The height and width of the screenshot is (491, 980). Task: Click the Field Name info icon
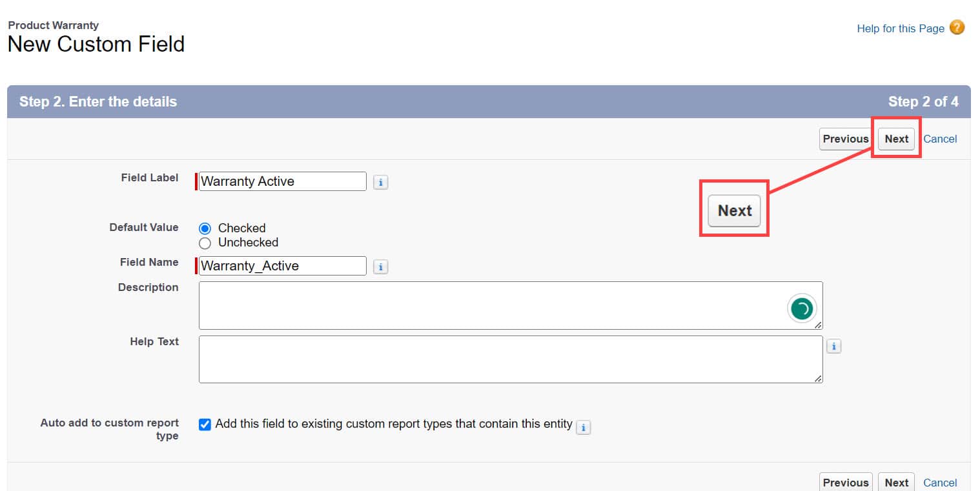click(x=380, y=266)
